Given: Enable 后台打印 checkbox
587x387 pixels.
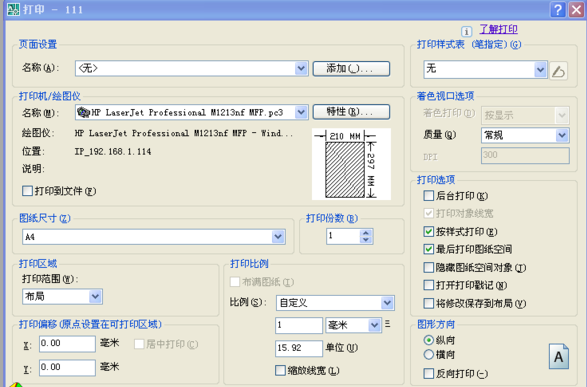Looking at the screenshot, I should 428,195.
